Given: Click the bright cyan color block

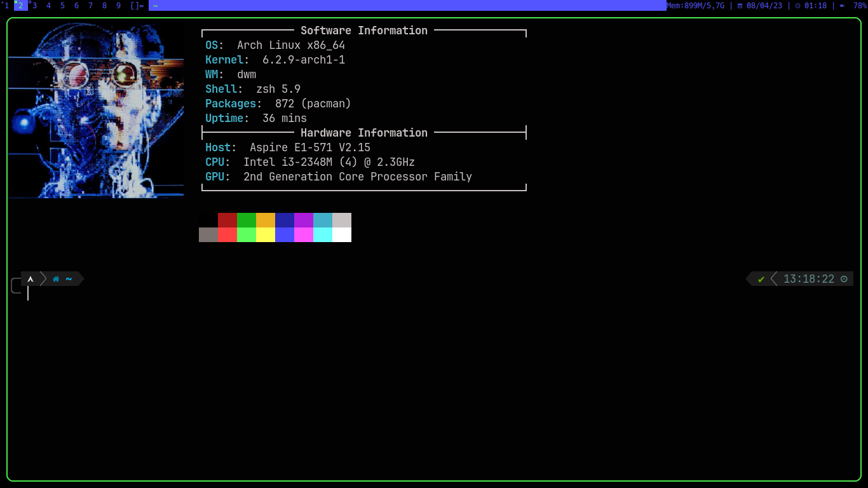Looking at the screenshot, I should tap(323, 234).
